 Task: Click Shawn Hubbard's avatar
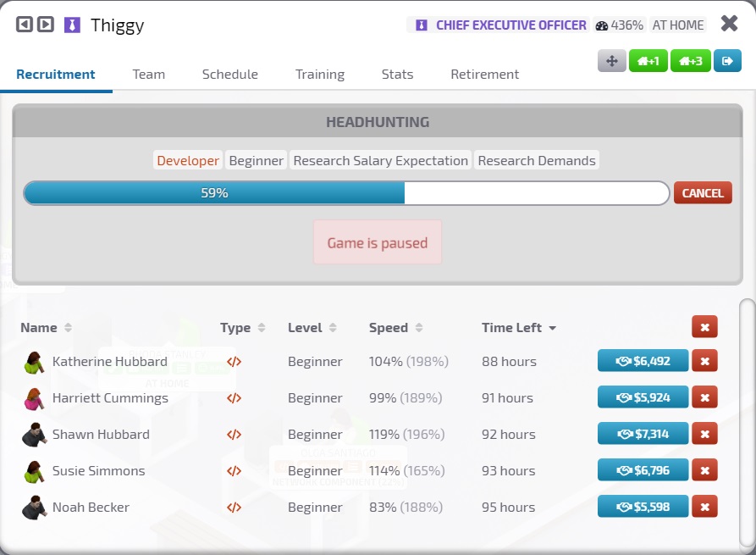pos(34,435)
